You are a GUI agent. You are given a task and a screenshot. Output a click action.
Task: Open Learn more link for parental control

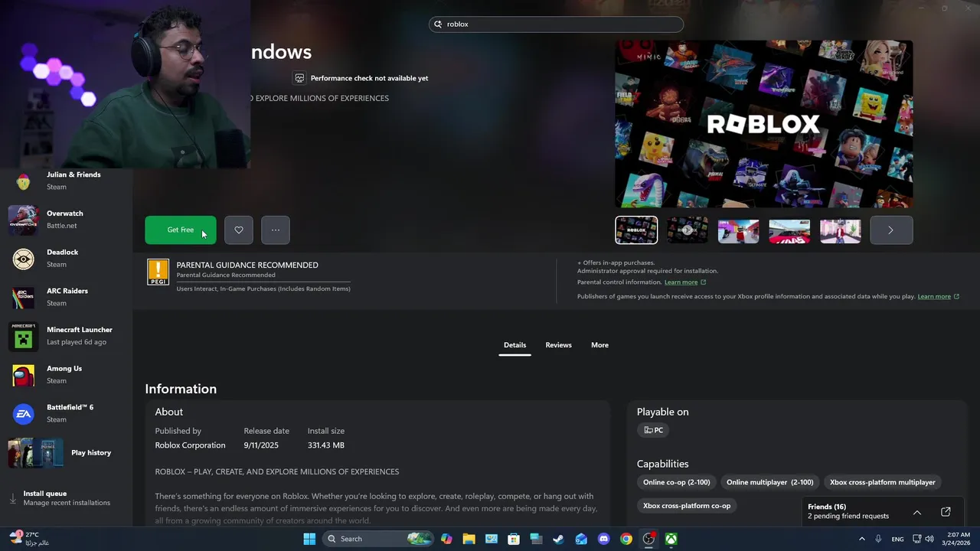pyautogui.click(x=684, y=282)
